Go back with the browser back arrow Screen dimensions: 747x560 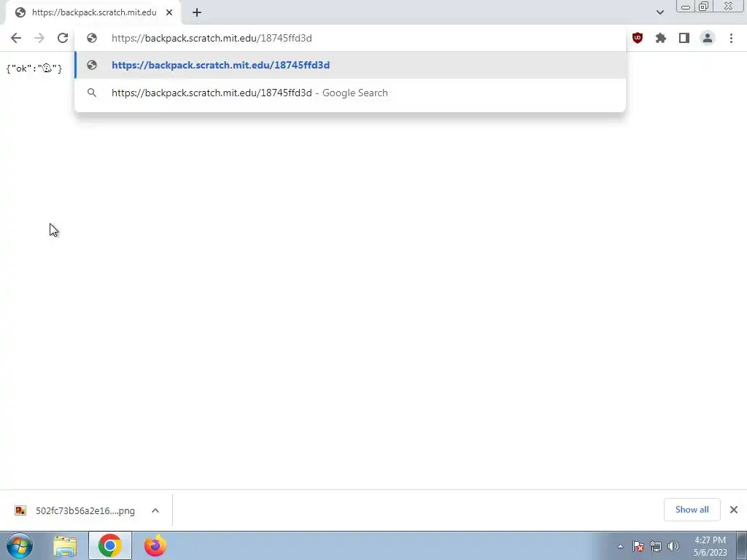click(x=16, y=38)
